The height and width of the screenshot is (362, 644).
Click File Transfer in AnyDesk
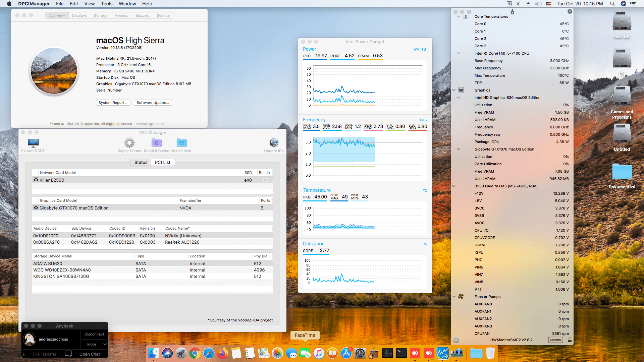tap(45, 354)
